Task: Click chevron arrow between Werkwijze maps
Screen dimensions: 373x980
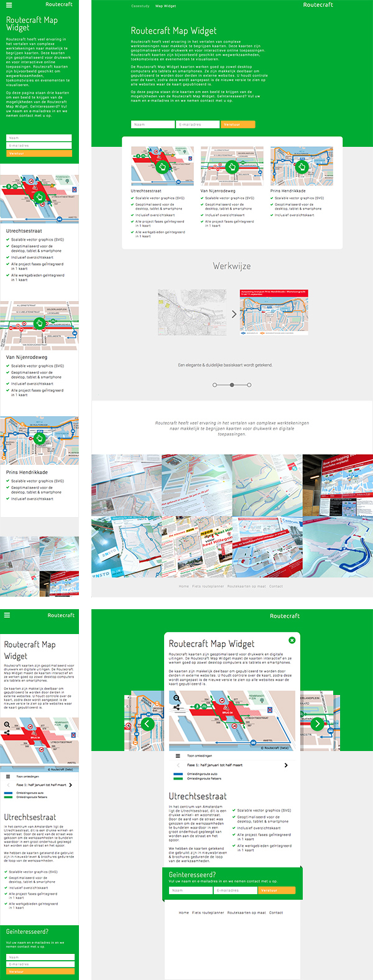Action: pyautogui.click(x=234, y=314)
